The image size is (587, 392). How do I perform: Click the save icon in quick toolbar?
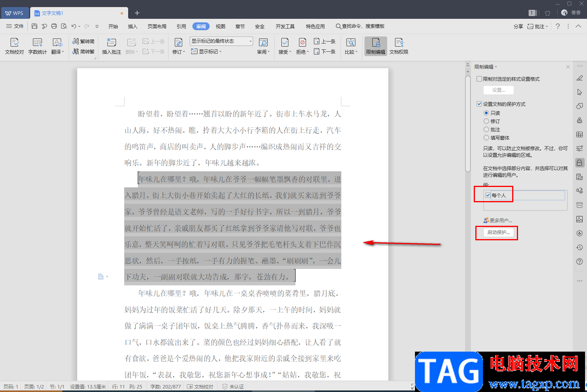pos(34,26)
